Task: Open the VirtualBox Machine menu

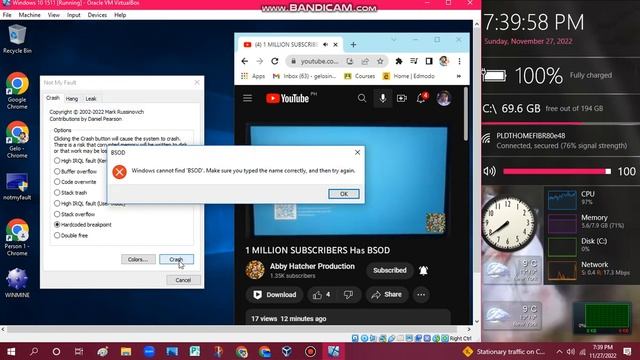Action: pos(29,15)
